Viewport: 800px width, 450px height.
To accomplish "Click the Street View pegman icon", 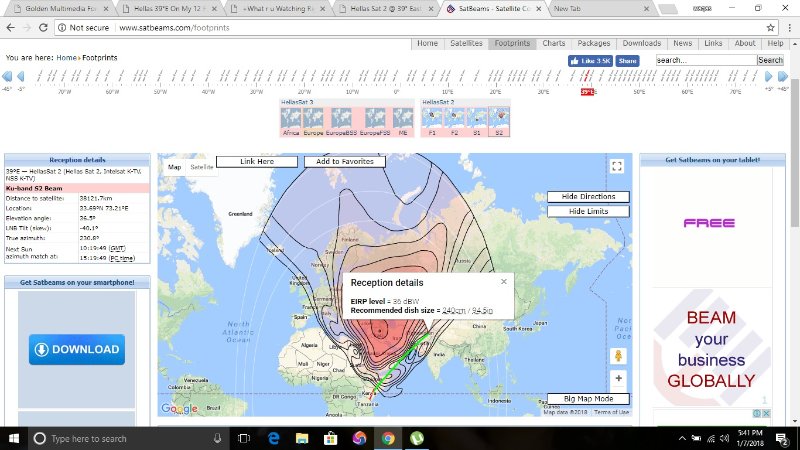I will 619,356.
